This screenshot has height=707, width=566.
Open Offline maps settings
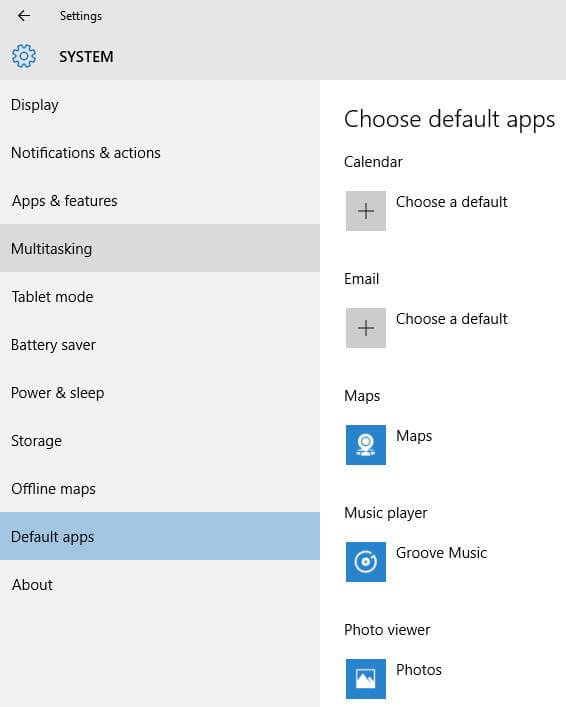pyautogui.click(x=160, y=489)
